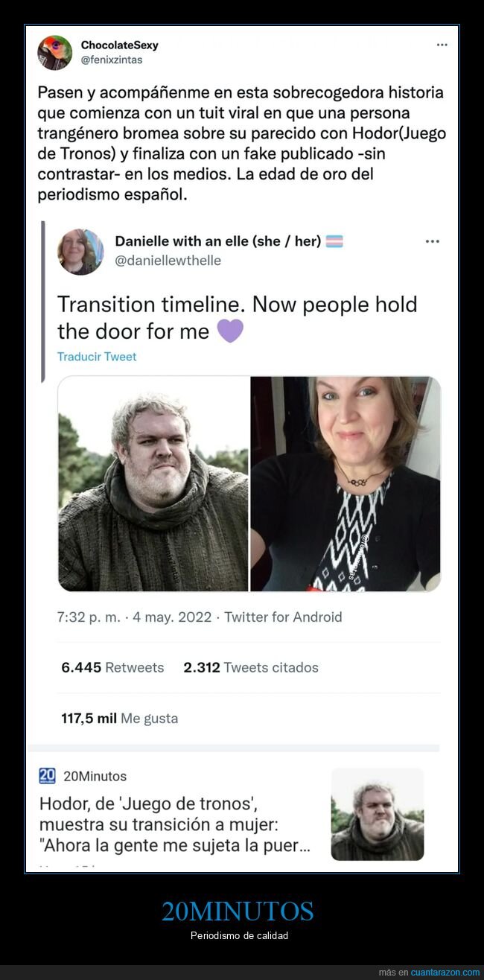
Task: Open the left bearded man photo
Action: point(153,484)
